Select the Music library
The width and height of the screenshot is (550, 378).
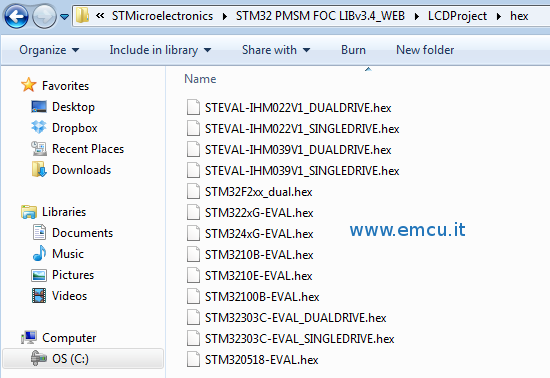tap(68, 254)
